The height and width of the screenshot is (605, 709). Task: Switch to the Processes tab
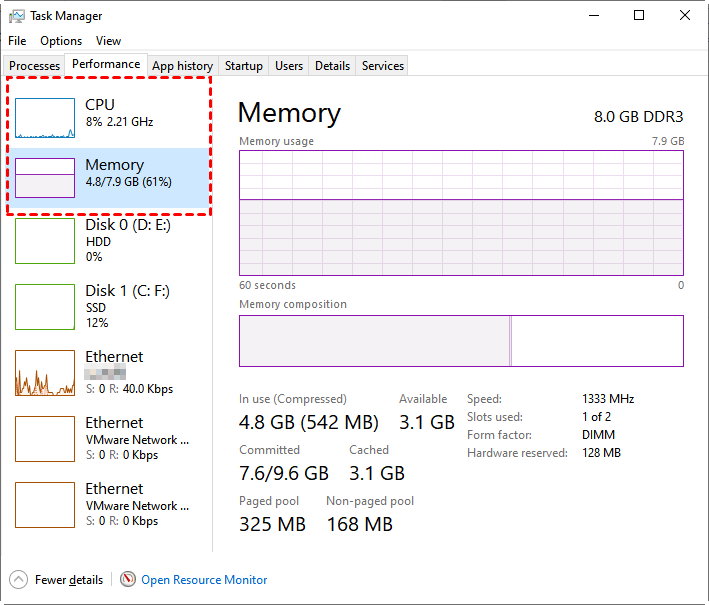tap(34, 66)
